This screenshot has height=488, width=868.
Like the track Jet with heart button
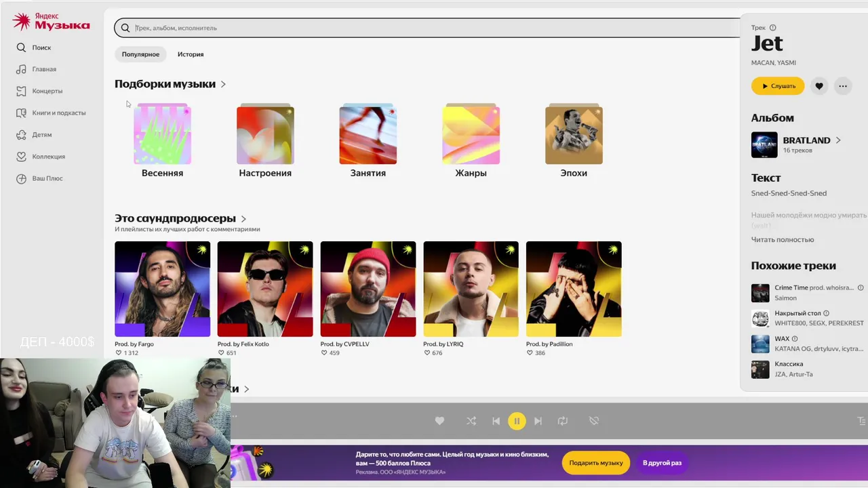(x=819, y=86)
